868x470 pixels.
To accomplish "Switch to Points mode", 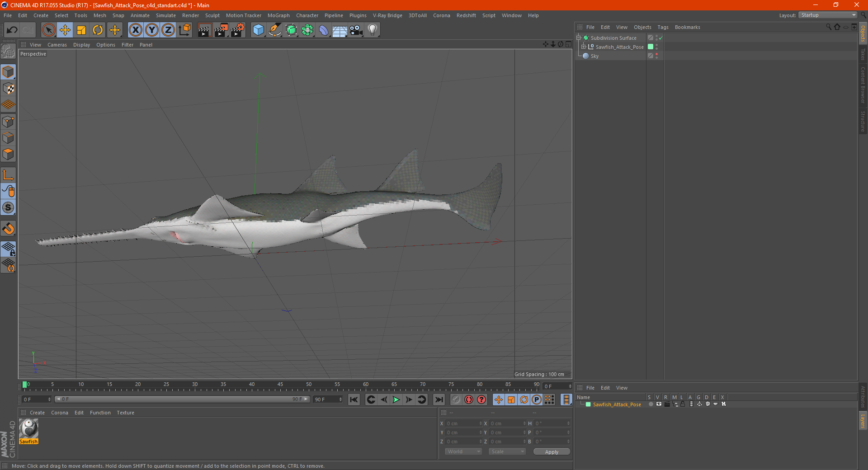I will [x=9, y=121].
